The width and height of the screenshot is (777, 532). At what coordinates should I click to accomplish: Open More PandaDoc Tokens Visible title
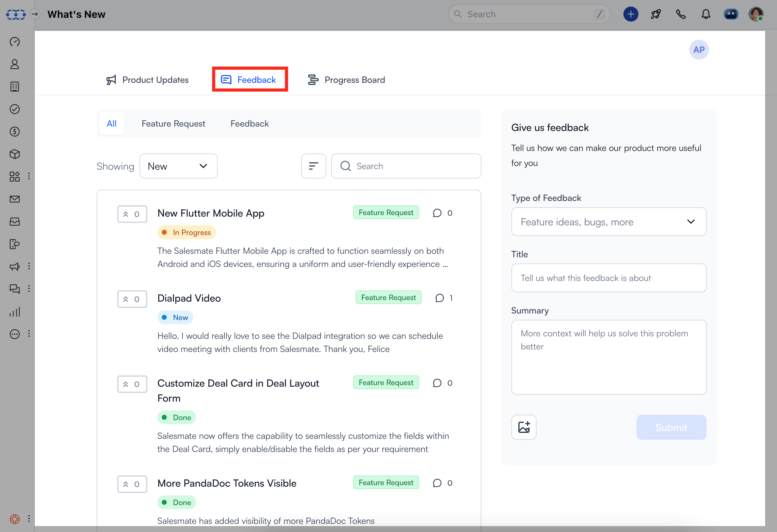(227, 484)
